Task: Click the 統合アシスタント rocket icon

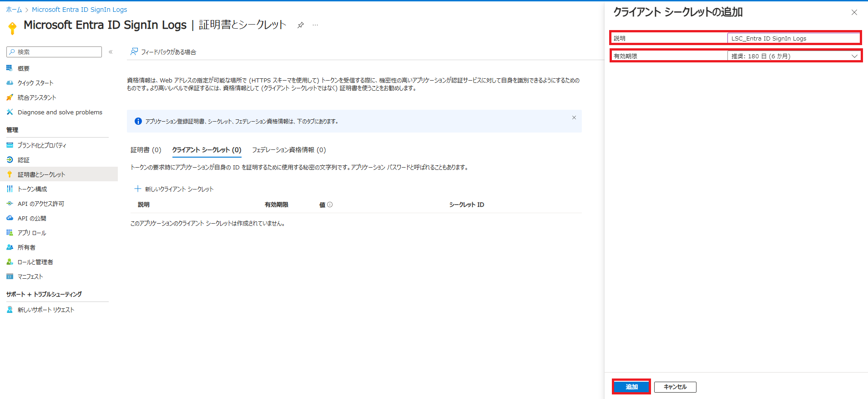Action: tap(10, 97)
